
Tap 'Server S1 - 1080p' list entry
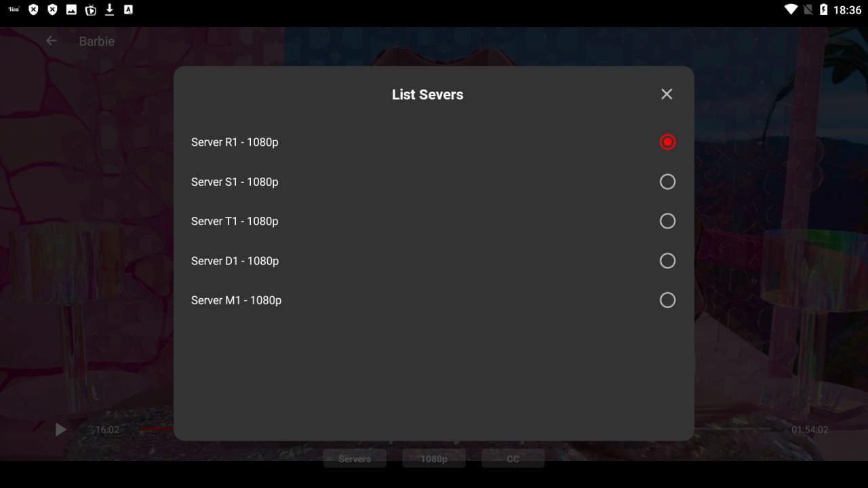pyautogui.click(x=235, y=182)
